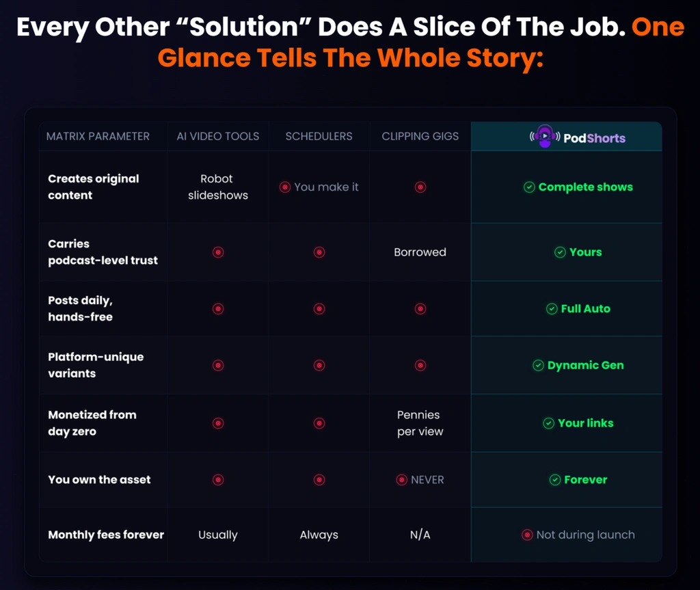Click the You own the asset row label
The height and width of the screenshot is (590, 700).
pos(99,480)
